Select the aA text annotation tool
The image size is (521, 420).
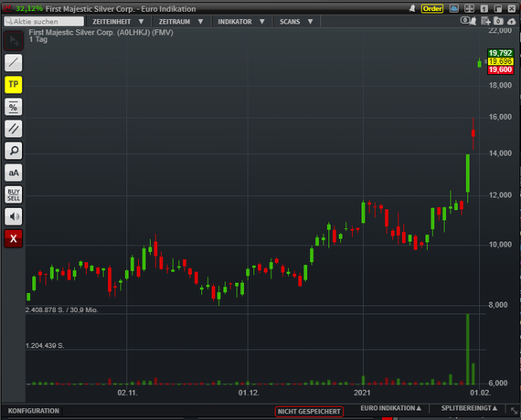[x=14, y=173]
